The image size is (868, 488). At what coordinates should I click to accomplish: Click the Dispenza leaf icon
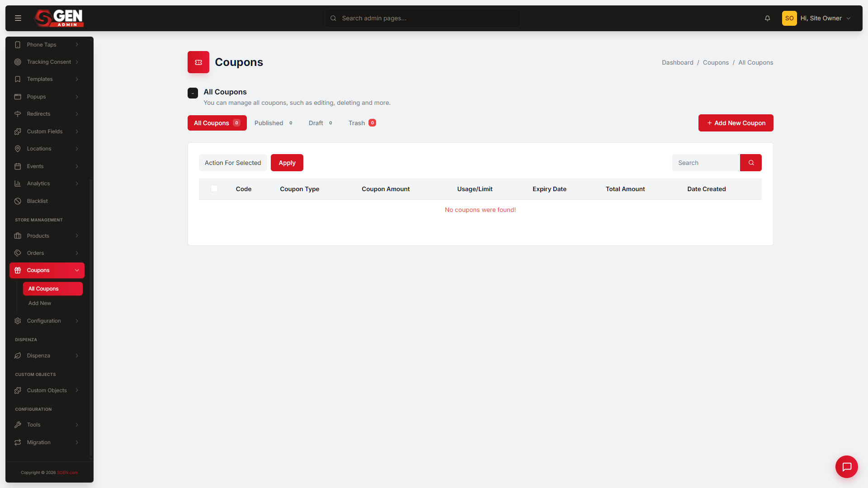click(18, 356)
